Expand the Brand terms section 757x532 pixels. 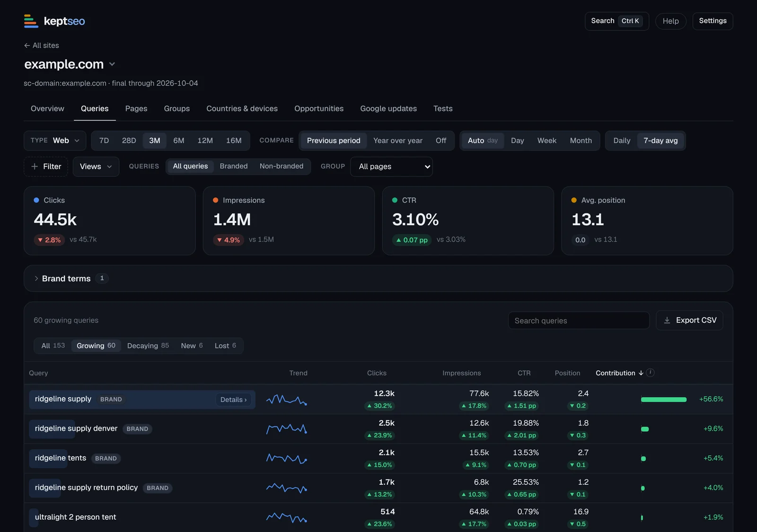coord(378,279)
